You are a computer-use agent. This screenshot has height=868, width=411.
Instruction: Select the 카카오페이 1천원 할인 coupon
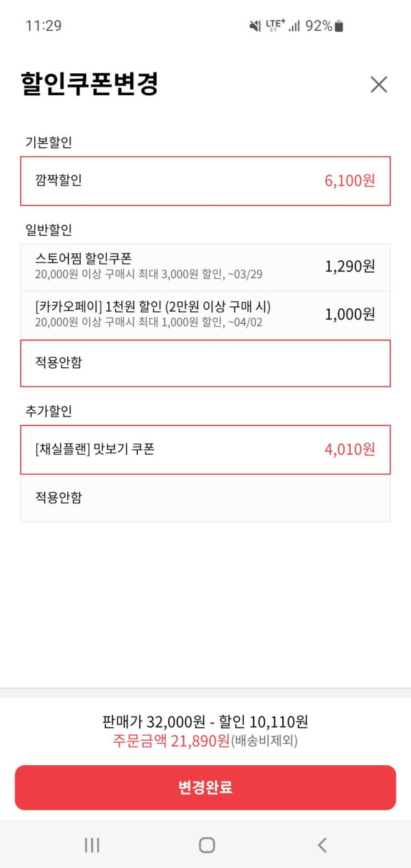coord(206,314)
